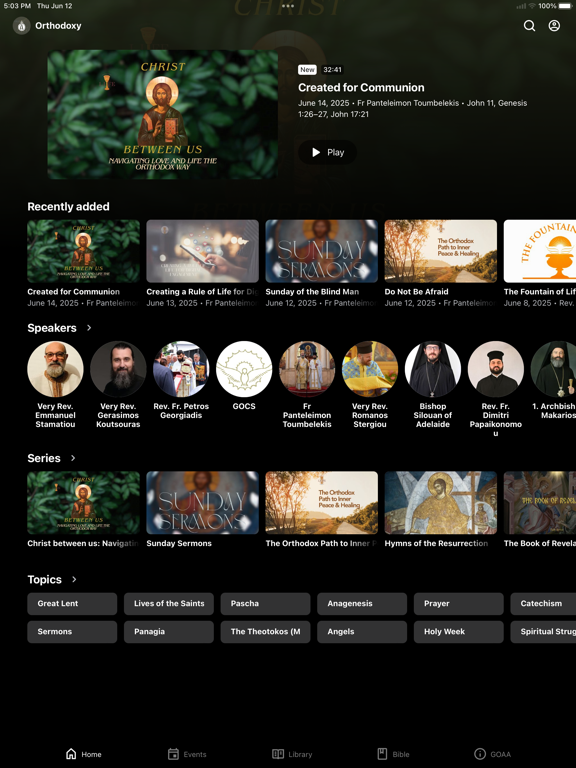Open the account profile icon

554,25
